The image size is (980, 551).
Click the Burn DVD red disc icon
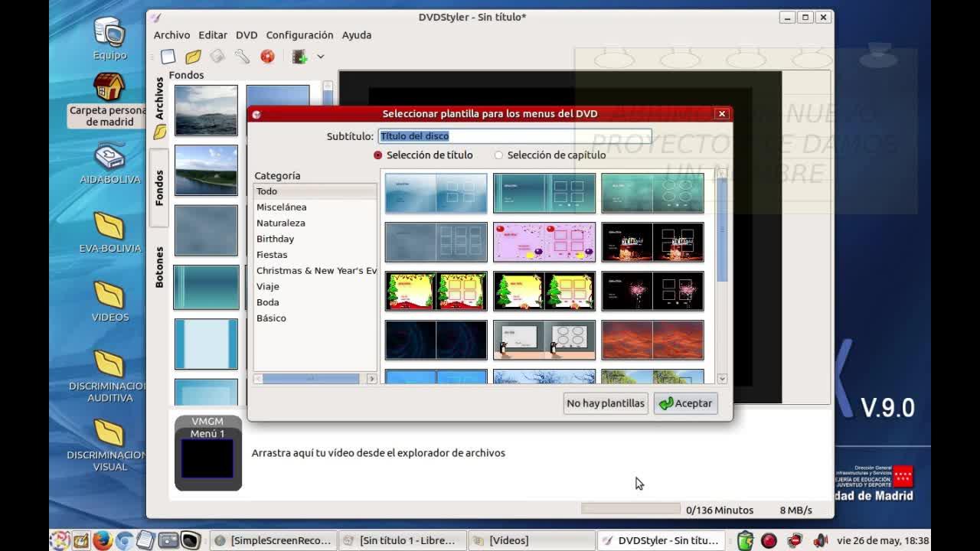pos(267,57)
